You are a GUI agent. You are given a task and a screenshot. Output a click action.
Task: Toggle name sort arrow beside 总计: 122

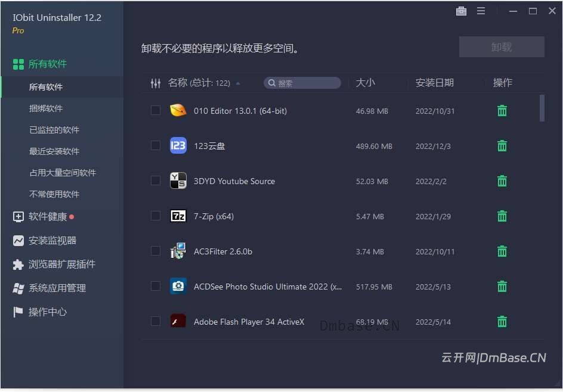pyautogui.click(x=238, y=83)
